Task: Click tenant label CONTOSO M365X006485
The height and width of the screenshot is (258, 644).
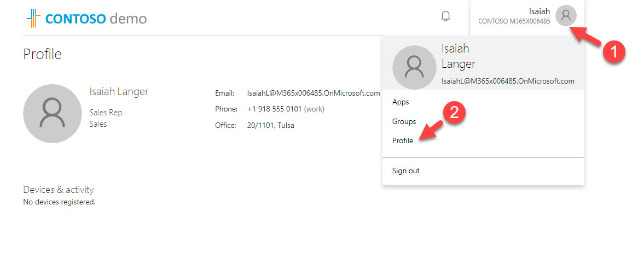Action: [514, 21]
